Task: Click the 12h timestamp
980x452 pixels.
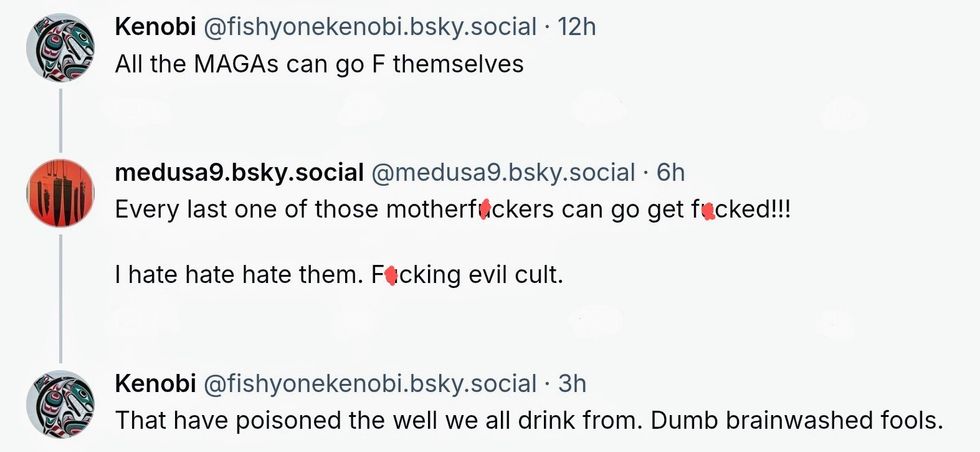Action: [576, 26]
